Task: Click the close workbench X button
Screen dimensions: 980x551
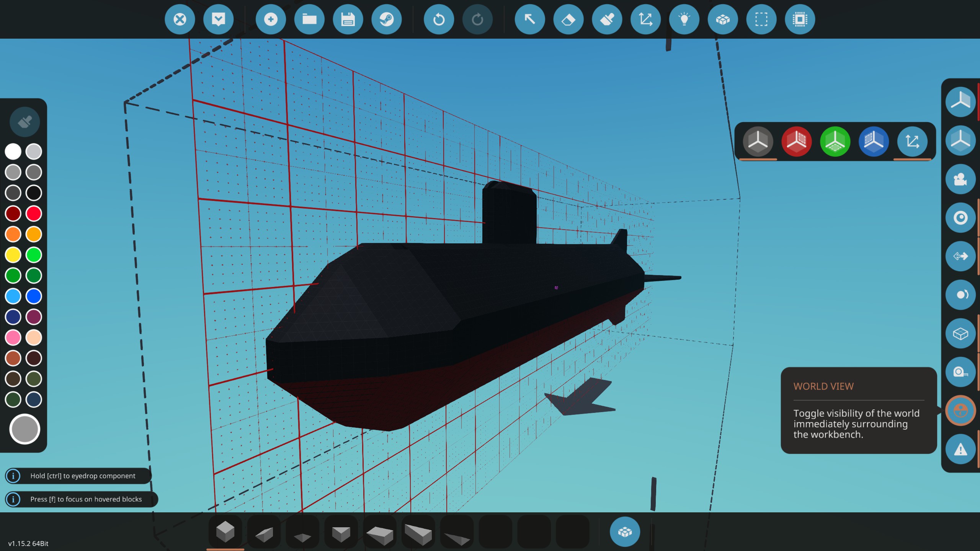Action: [180, 19]
